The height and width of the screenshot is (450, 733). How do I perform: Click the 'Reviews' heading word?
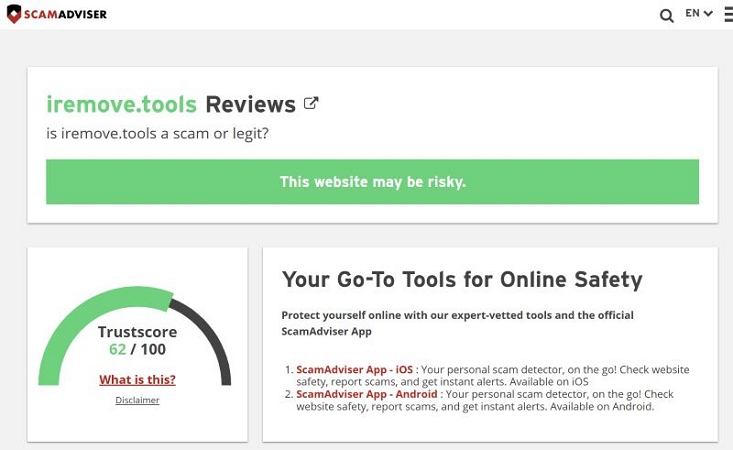click(251, 104)
